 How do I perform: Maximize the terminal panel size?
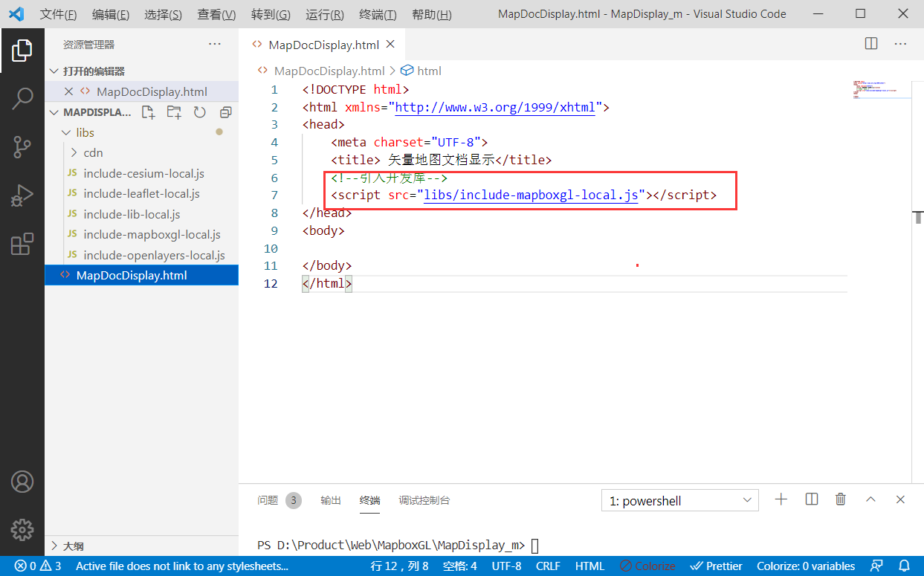click(870, 499)
